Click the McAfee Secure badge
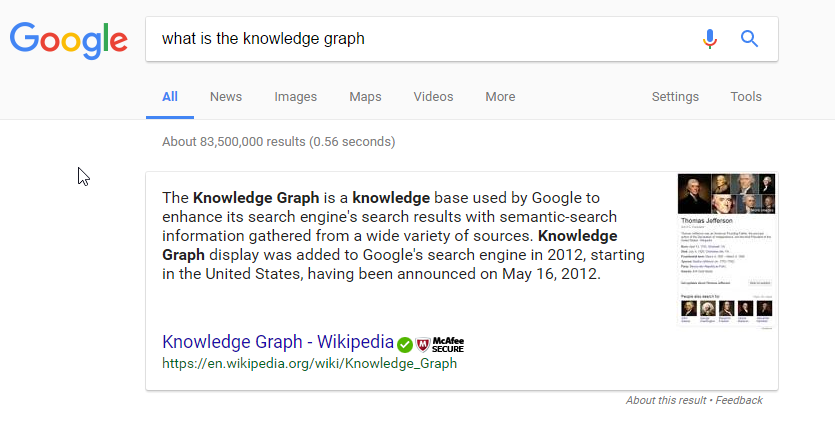This screenshot has height=422, width=835. tap(440, 344)
